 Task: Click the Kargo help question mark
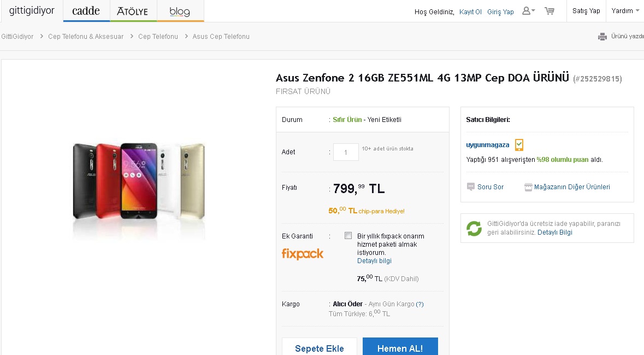(x=420, y=304)
